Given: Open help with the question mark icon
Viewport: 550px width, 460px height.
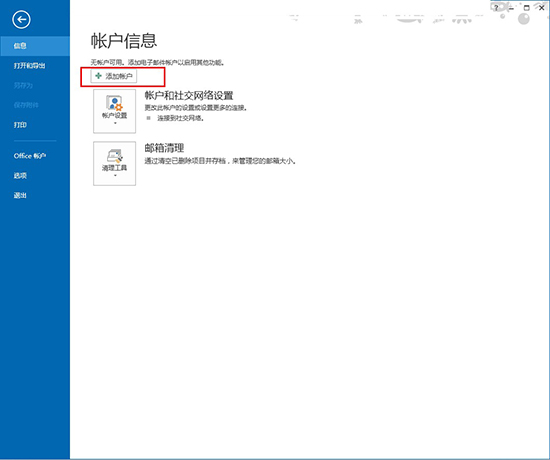Looking at the screenshot, I should (496, 8).
